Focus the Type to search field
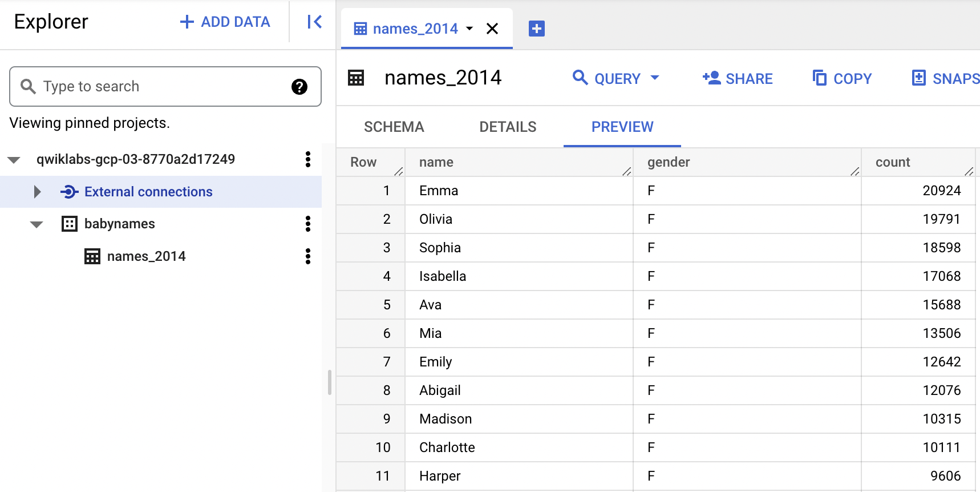Viewport: 980px width, 492px height. pyautogui.click(x=165, y=86)
